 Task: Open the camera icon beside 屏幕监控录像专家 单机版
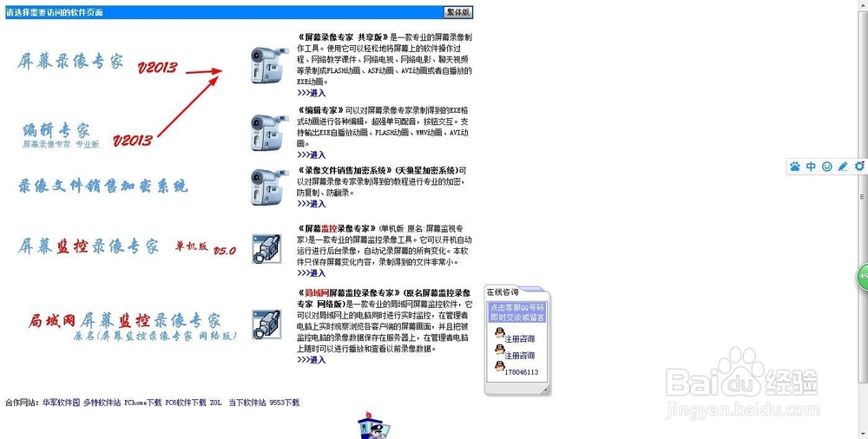point(266,248)
